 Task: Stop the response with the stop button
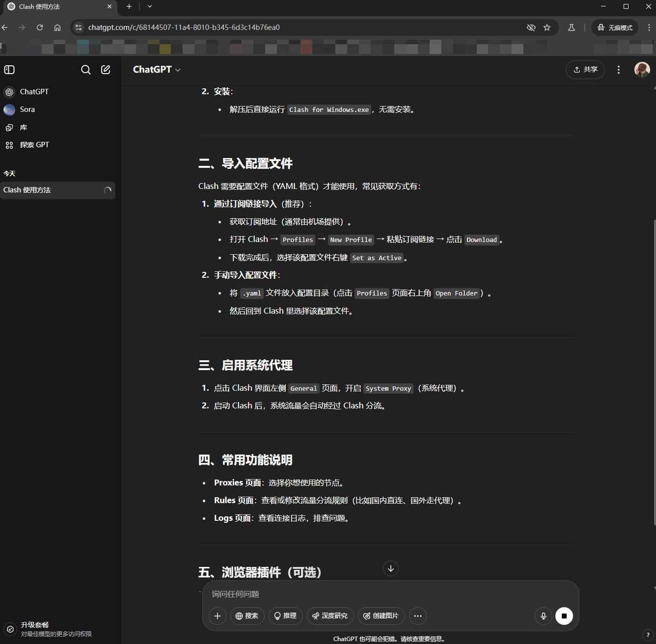coord(564,616)
